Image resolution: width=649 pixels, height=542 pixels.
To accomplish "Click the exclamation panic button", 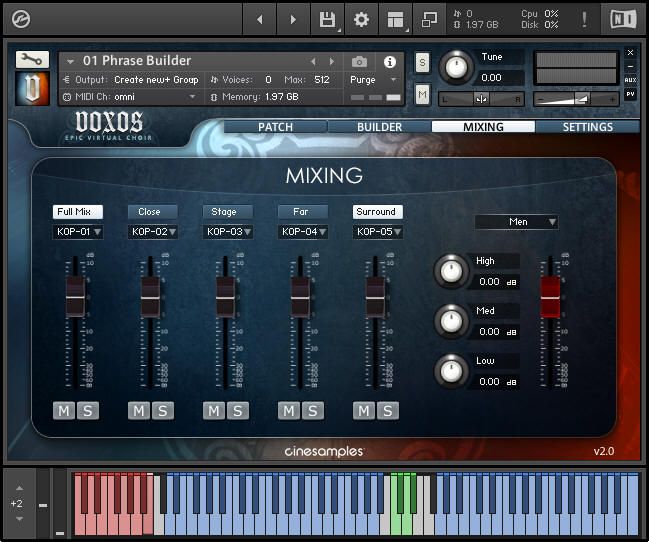I will pos(584,19).
